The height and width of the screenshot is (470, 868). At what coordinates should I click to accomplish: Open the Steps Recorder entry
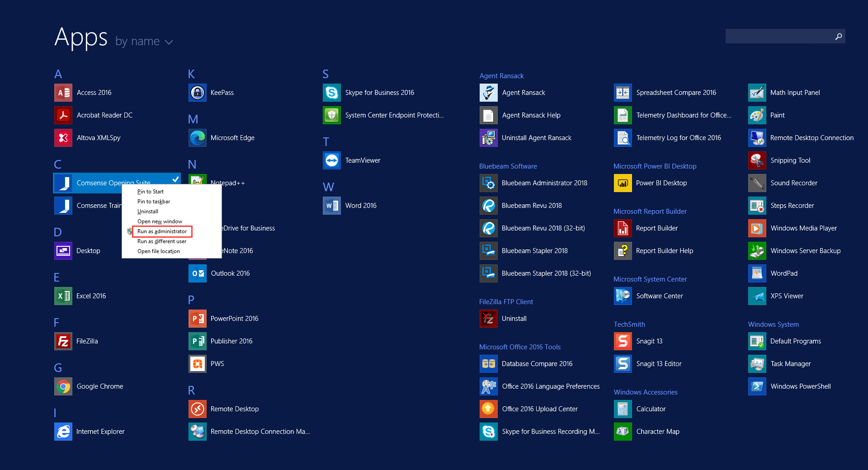[x=782, y=206]
